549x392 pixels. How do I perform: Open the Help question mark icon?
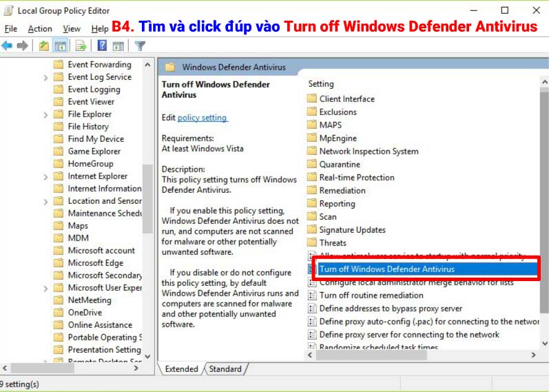click(102, 45)
